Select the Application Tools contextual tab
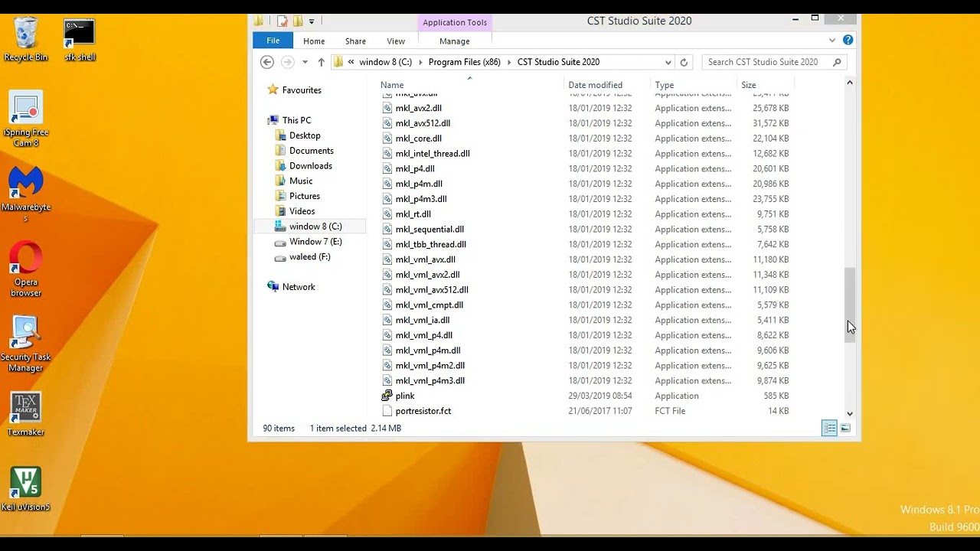 (455, 23)
